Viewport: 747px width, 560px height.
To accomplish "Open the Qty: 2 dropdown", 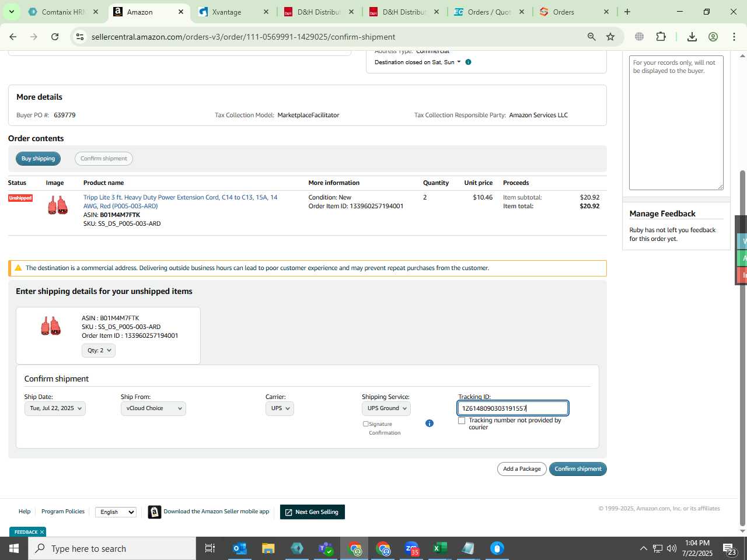I will point(99,351).
